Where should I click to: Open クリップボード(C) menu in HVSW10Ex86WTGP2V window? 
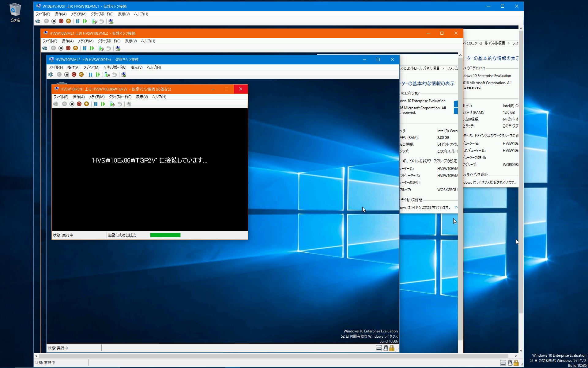point(120,97)
